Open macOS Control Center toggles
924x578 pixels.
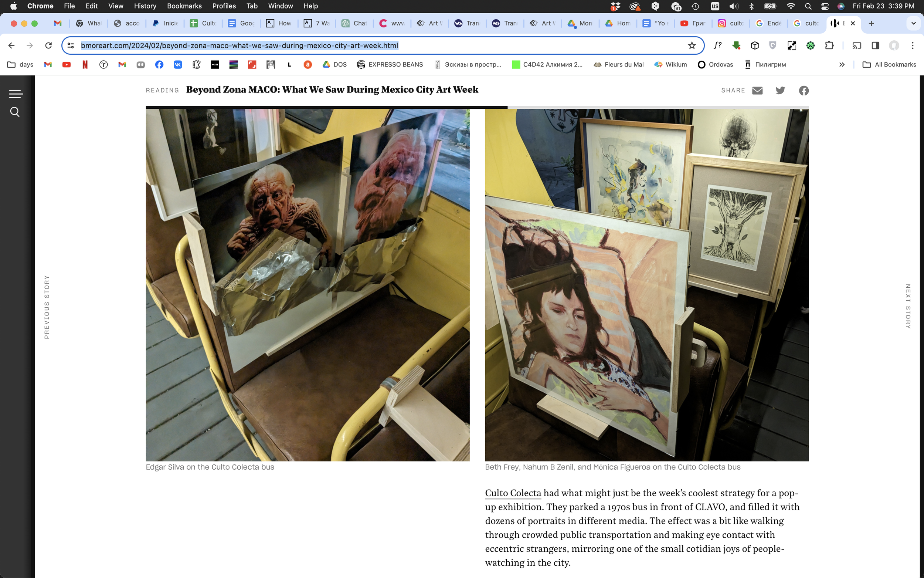pos(825,6)
